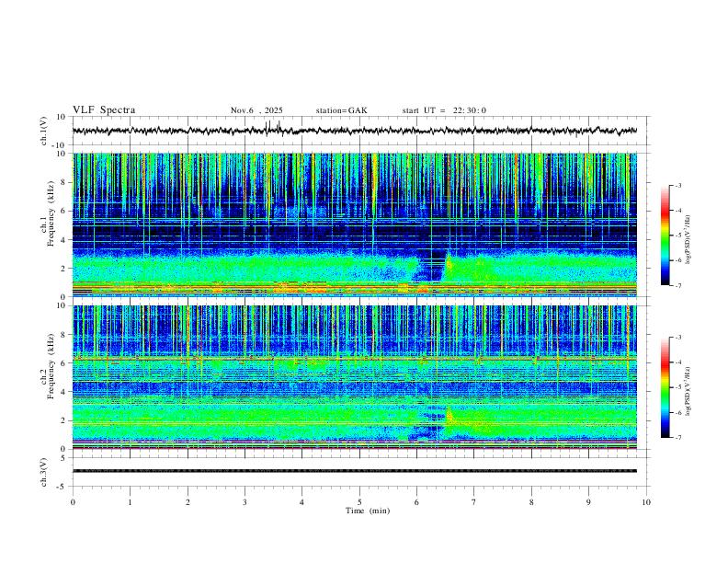
Task: Click the "ch.1(V)" waveform axis label
Action: [45, 132]
